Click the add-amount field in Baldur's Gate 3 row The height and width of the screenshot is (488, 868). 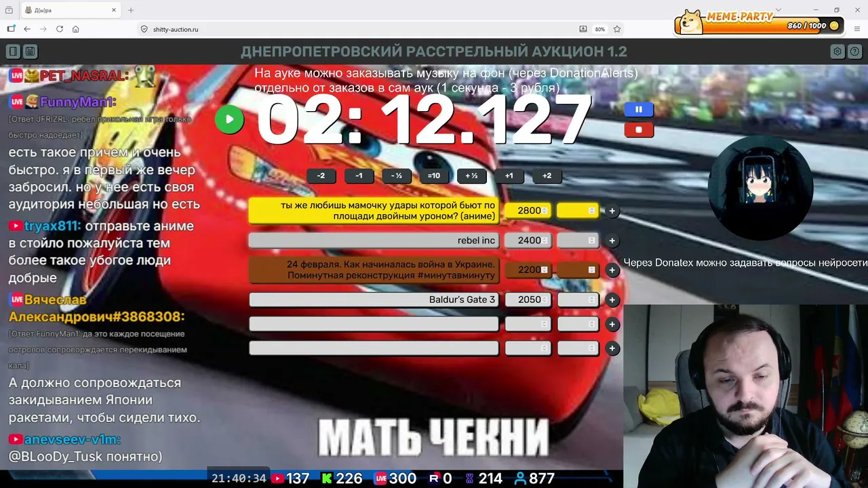(577, 300)
